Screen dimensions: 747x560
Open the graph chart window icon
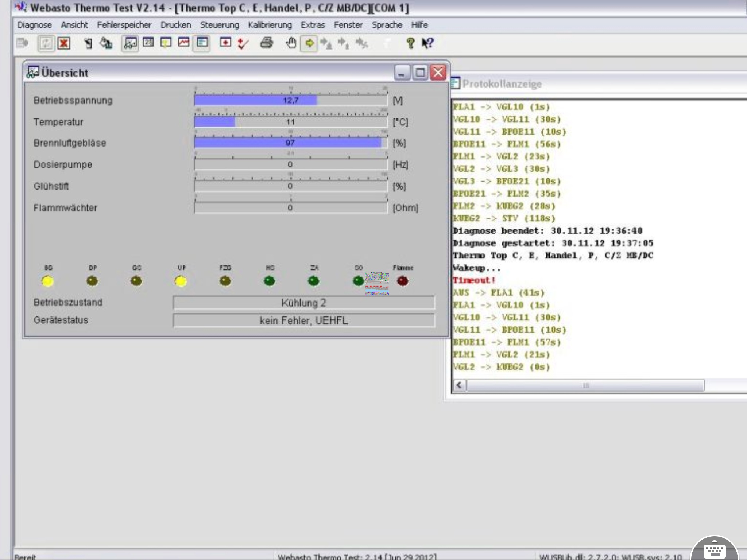tap(184, 43)
